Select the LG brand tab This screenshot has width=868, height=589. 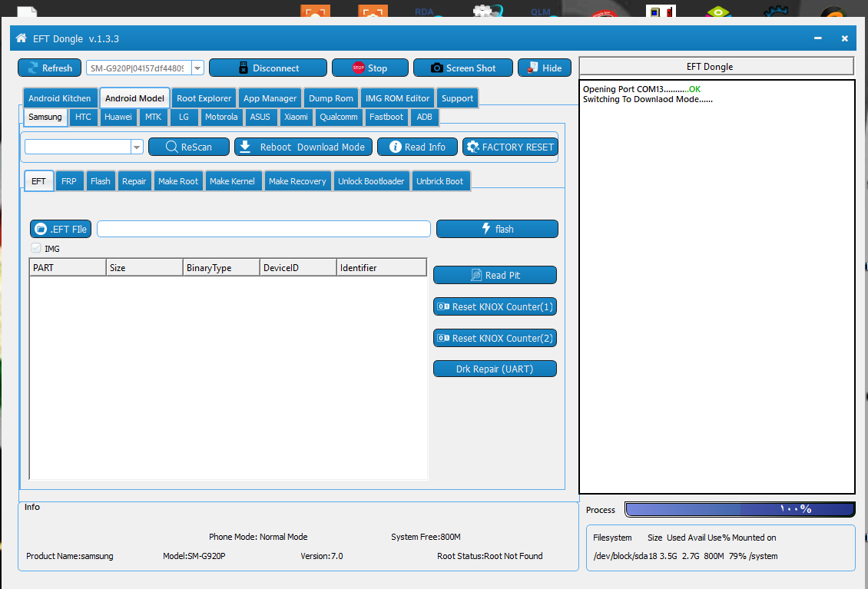[184, 117]
